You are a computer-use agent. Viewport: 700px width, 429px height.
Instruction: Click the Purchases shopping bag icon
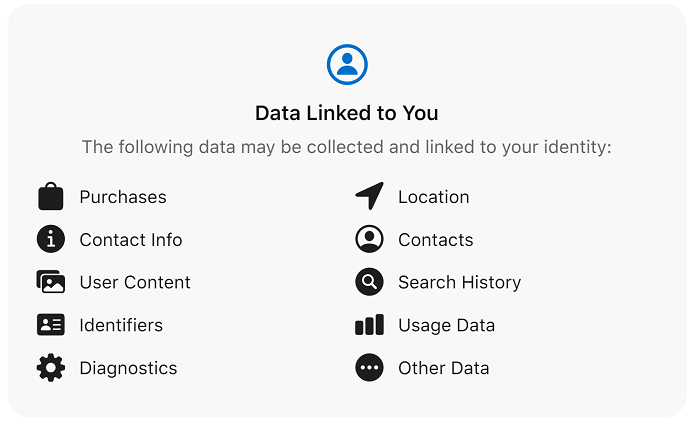(x=50, y=196)
